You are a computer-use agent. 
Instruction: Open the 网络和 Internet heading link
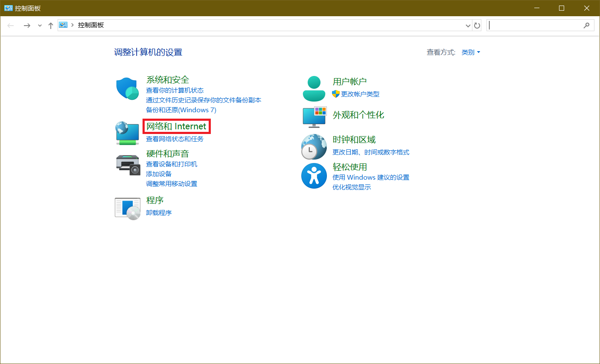[176, 126]
